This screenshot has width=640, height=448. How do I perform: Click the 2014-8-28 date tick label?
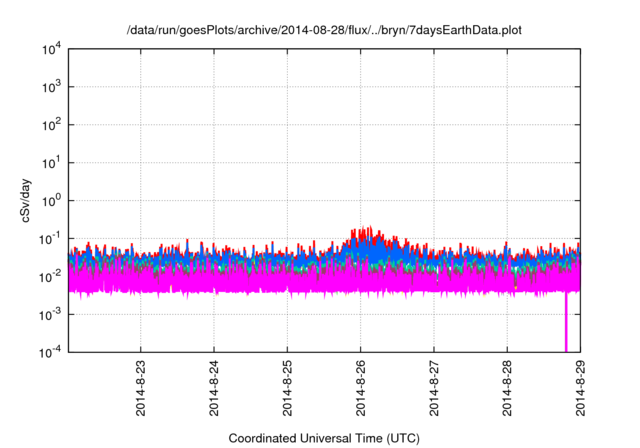tap(507, 388)
